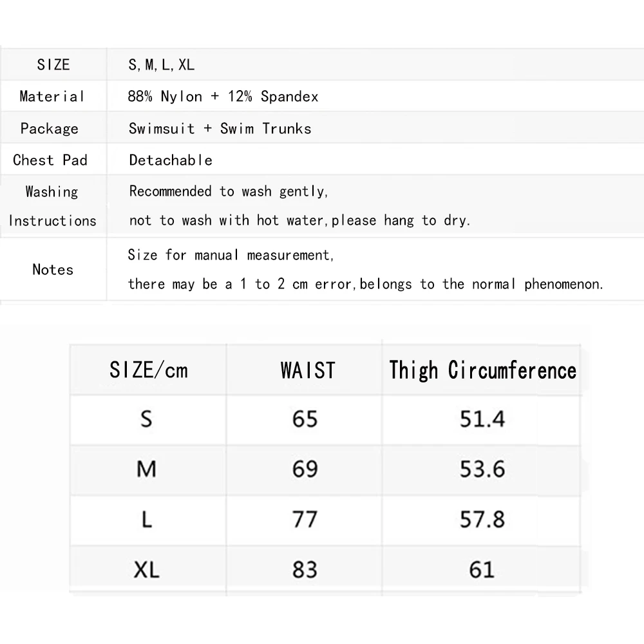Viewport: 644px width, 644px height.
Task: Click 'Size for manual measurement' text
Action: click(x=231, y=255)
